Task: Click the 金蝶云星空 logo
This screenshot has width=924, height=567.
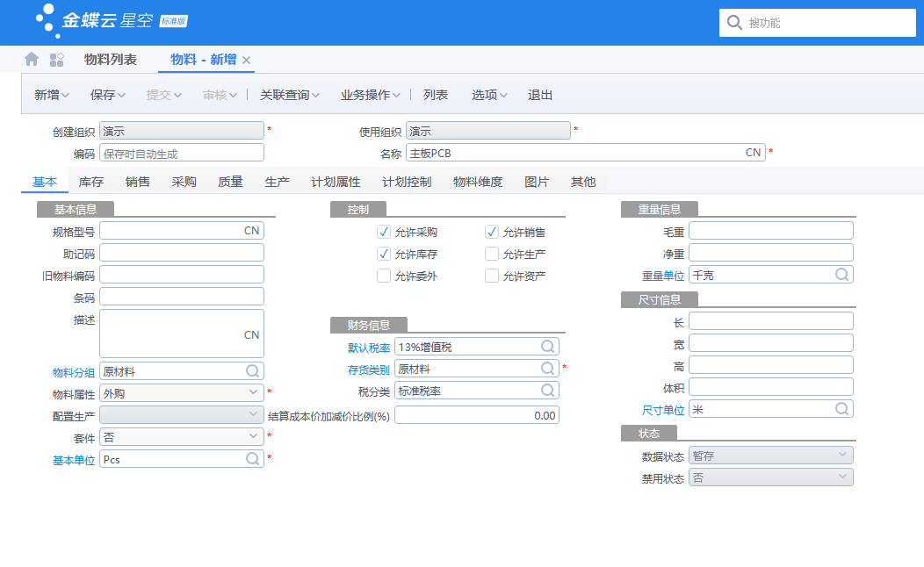Action: point(112,20)
